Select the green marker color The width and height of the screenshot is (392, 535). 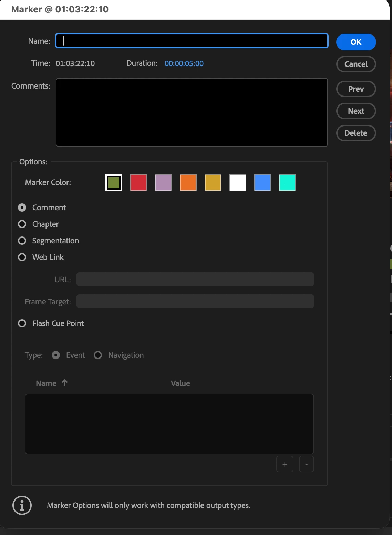click(114, 183)
